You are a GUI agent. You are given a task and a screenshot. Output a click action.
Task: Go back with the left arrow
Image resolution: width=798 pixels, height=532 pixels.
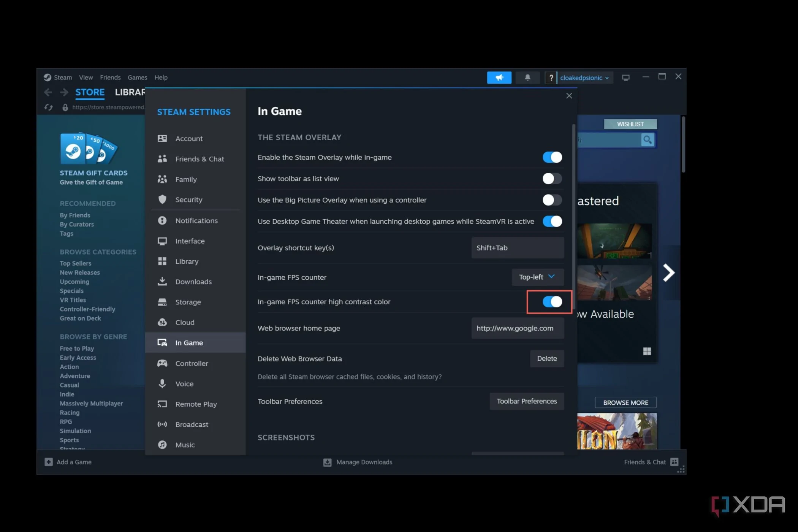[x=48, y=92]
